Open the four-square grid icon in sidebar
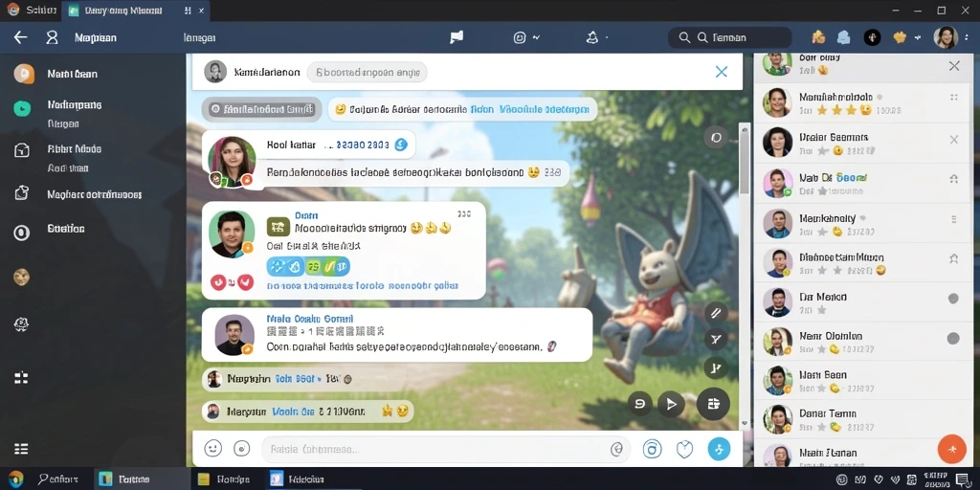980x490 pixels. coord(21,377)
